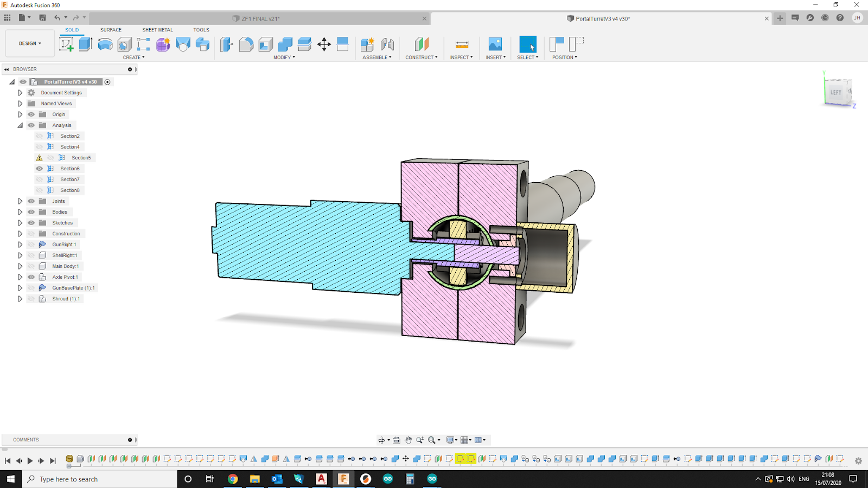
Task: Save the document with the save icon
Action: pos(42,18)
